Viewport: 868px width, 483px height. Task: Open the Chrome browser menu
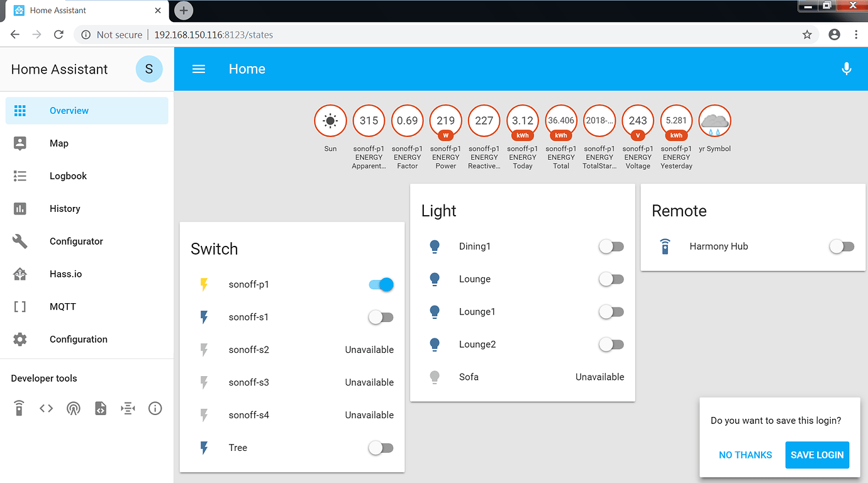pyautogui.click(x=856, y=35)
